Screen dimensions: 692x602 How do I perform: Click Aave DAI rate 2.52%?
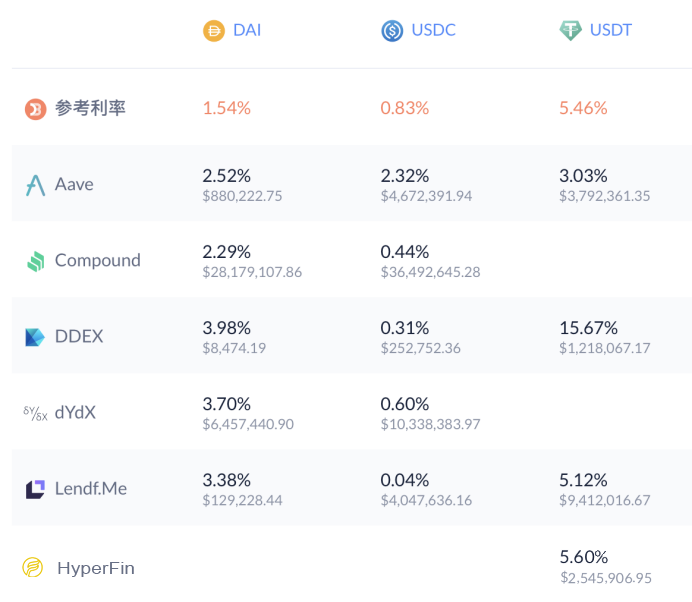226,176
